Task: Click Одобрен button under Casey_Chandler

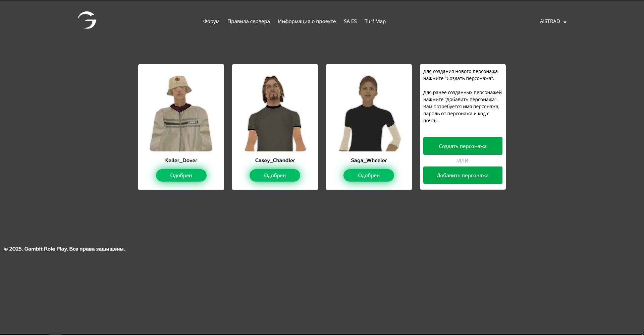Action: (275, 176)
